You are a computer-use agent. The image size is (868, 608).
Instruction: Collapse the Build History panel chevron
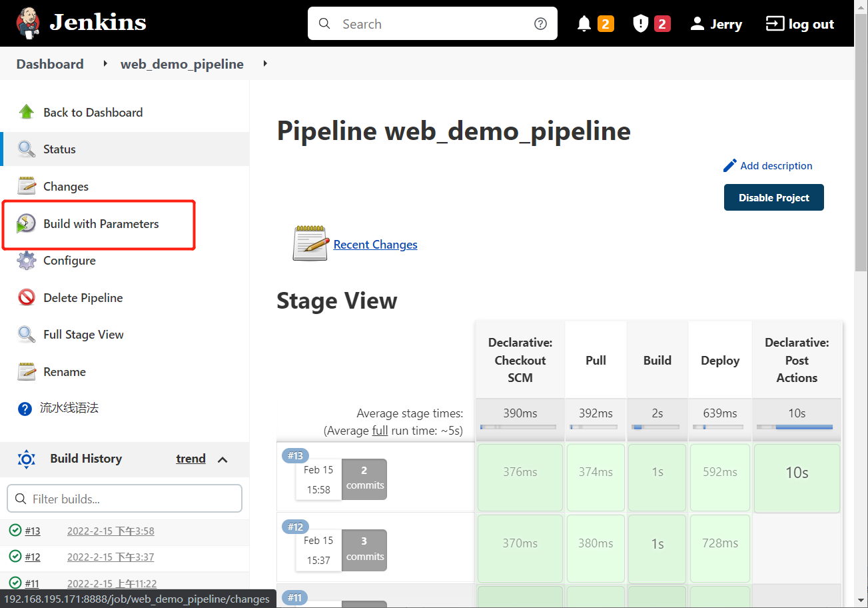223,459
